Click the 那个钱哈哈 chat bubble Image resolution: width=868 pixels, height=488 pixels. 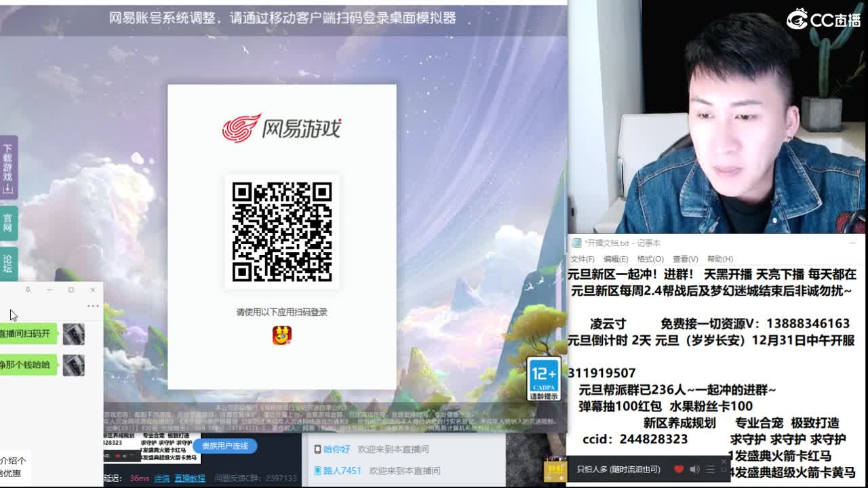27,365
